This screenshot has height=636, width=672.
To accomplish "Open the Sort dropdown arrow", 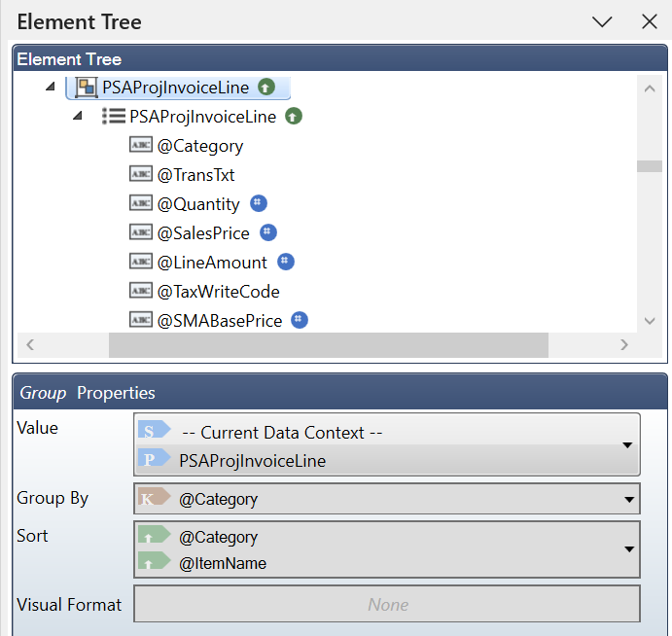I will coord(627,549).
